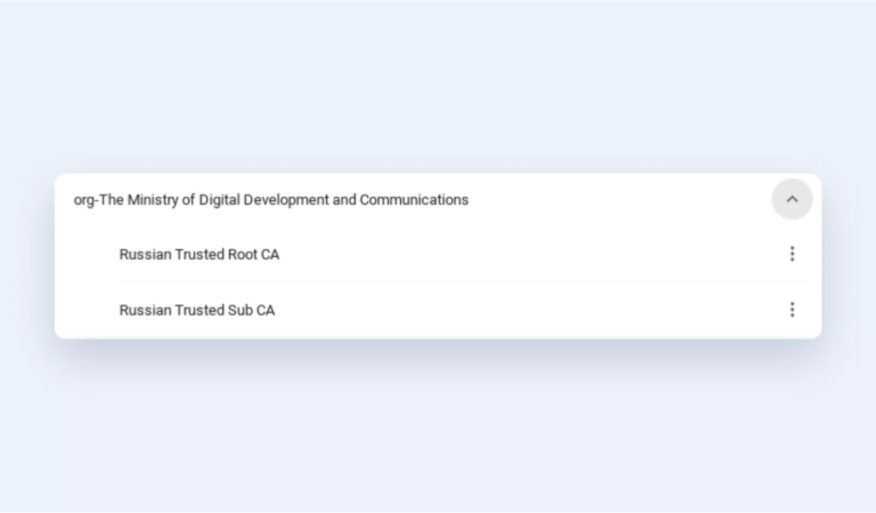This screenshot has height=513, width=876.
Task: Fold the expanded organization certificate card
Action: coord(792,200)
